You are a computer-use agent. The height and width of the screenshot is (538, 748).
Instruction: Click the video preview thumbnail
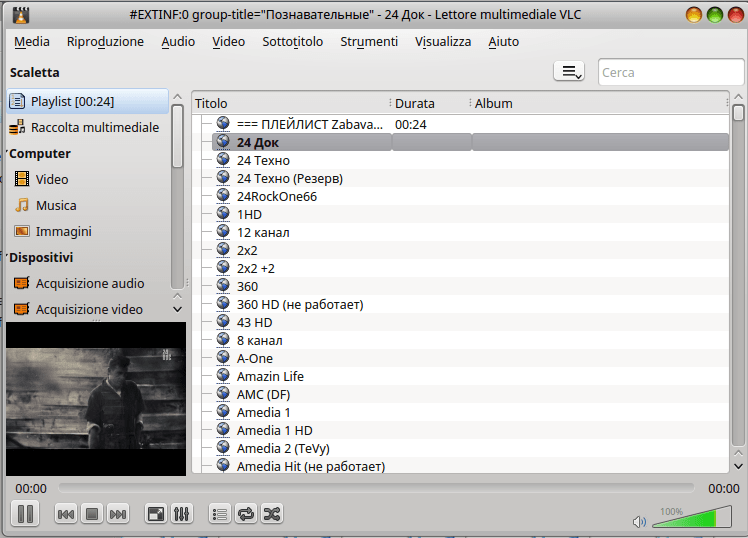96,399
